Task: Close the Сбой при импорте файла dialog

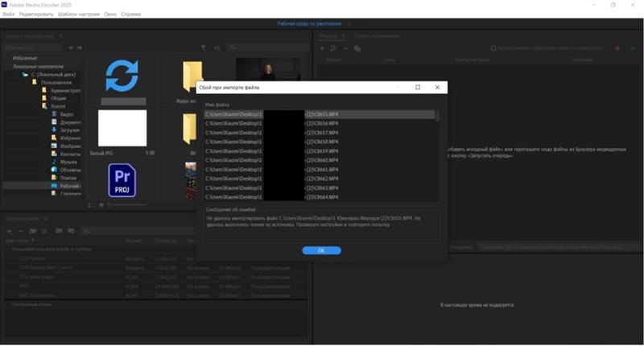Action: (x=437, y=87)
